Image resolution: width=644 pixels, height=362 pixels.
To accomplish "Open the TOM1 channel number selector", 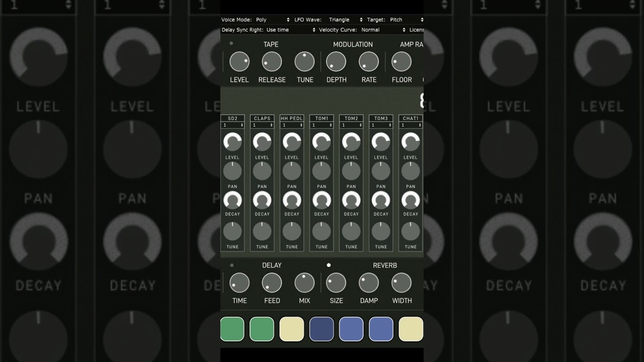I will tap(321, 125).
